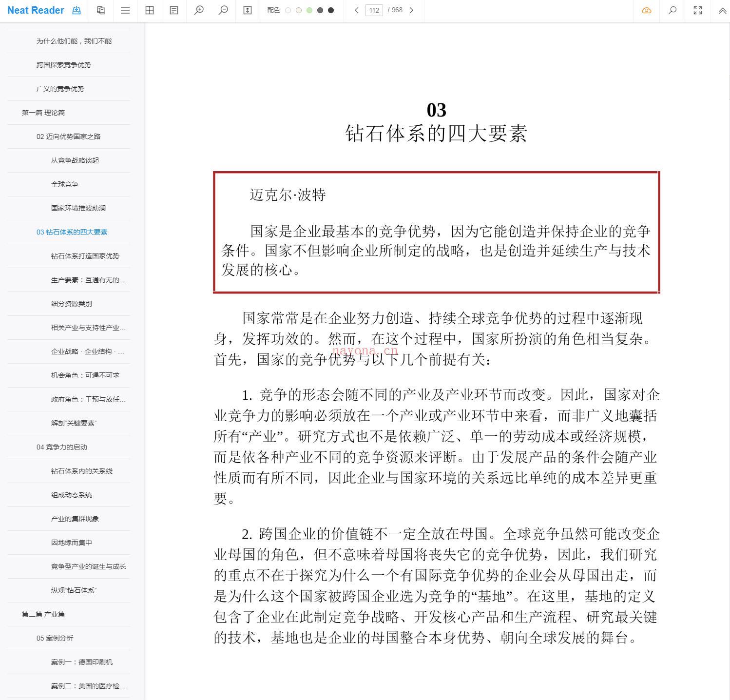Select the green color scheme swatch

(x=309, y=10)
